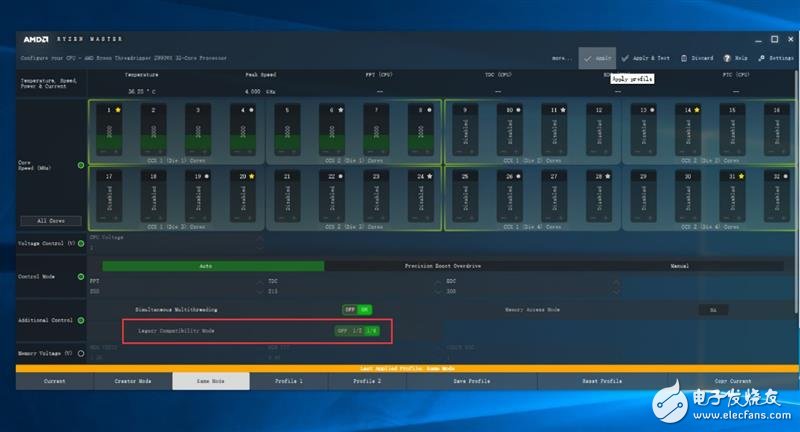Click the dot marker on core 4
The image size is (800, 432).
(252, 110)
